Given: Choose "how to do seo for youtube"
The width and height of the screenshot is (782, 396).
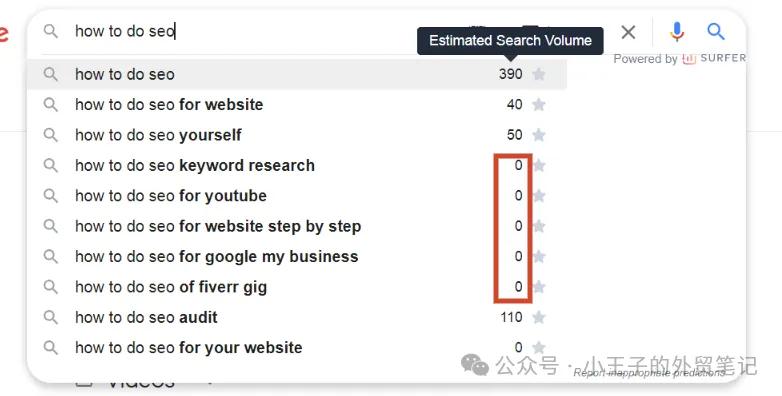Looking at the screenshot, I should pyautogui.click(x=296, y=196).
